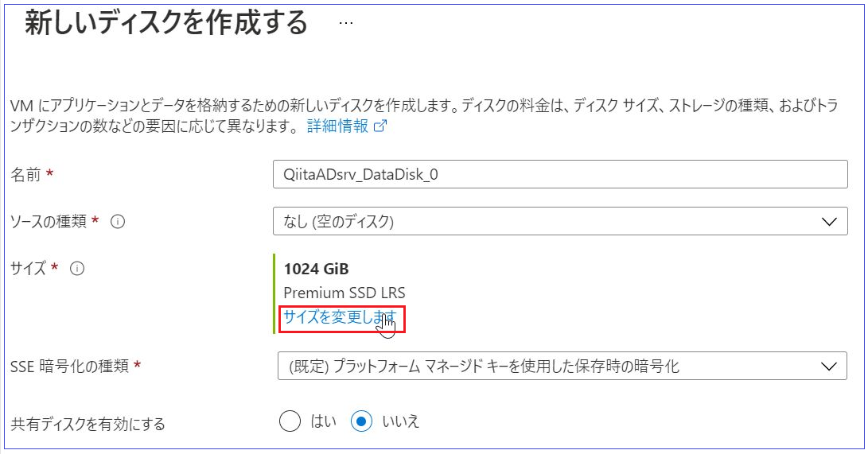Open the 詳細情報 link
868x454 pixels.
(x=337, y=126)
